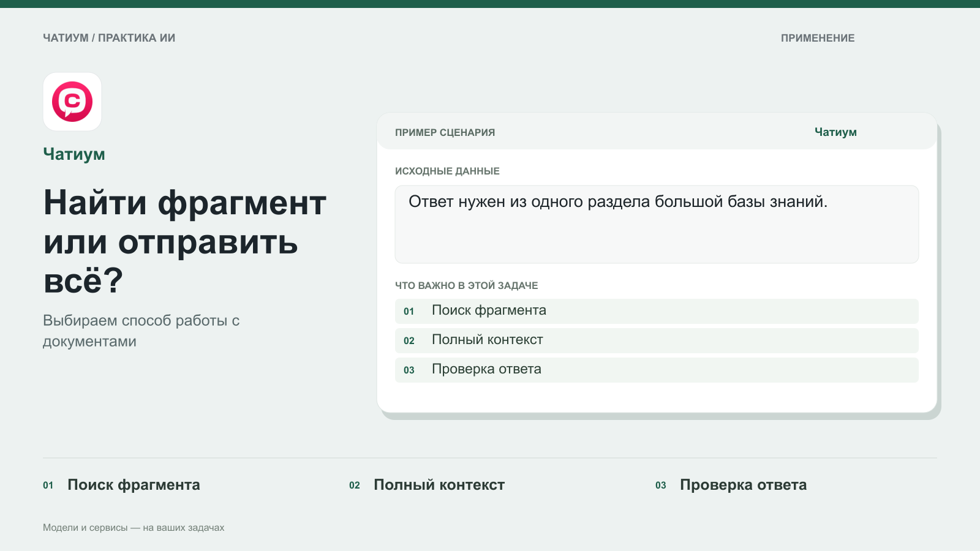980x551 pixels.
Task: Click the ИСХОДНЫЕ ДАННЫЕ section label
Action: (x=447, y=171)
